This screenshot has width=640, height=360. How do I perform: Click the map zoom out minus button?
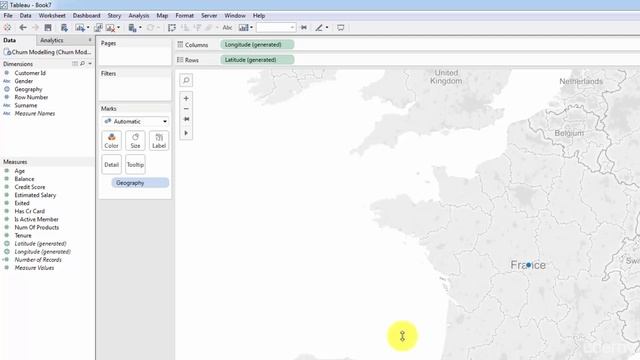click(x=186, y=109)
